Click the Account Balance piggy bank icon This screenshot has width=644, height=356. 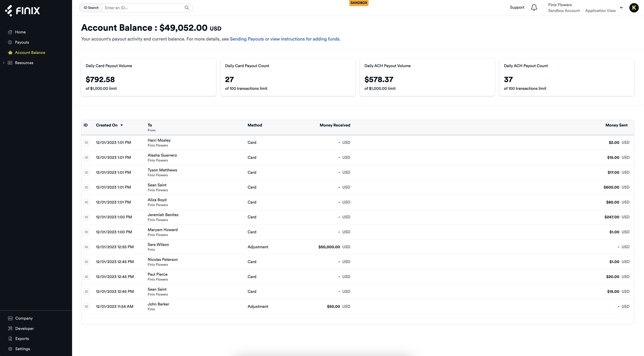click(10, 52)
